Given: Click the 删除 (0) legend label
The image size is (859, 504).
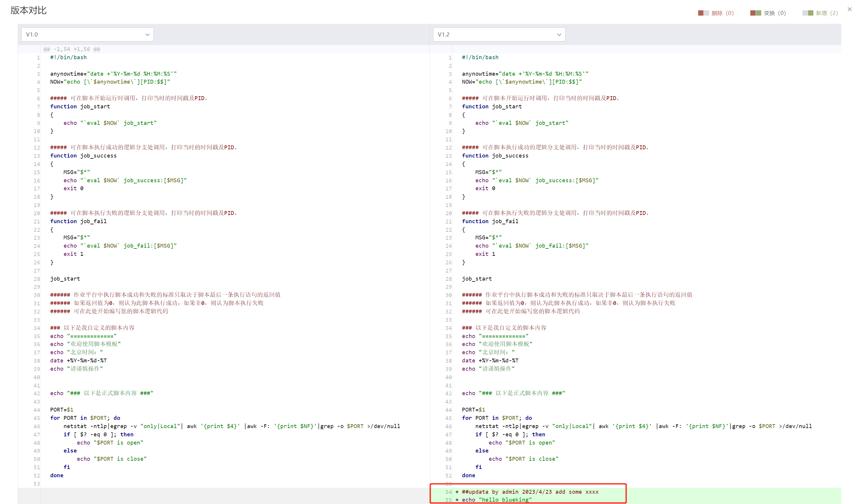Looking at the screenshot, I should [x=722, y=13].
